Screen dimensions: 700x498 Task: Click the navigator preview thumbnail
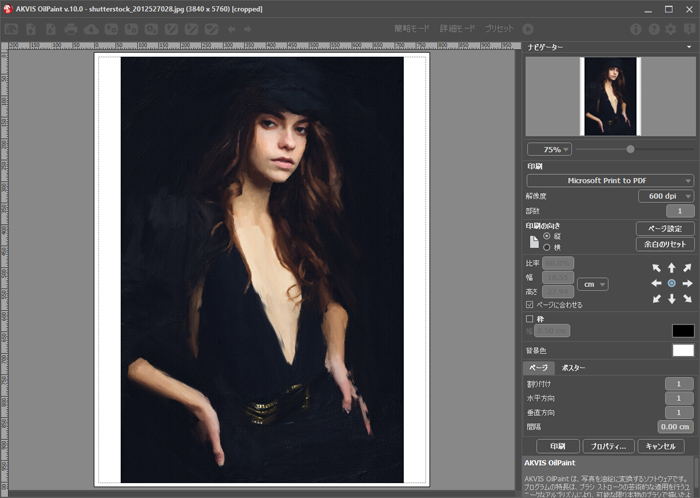click(610, 96)
